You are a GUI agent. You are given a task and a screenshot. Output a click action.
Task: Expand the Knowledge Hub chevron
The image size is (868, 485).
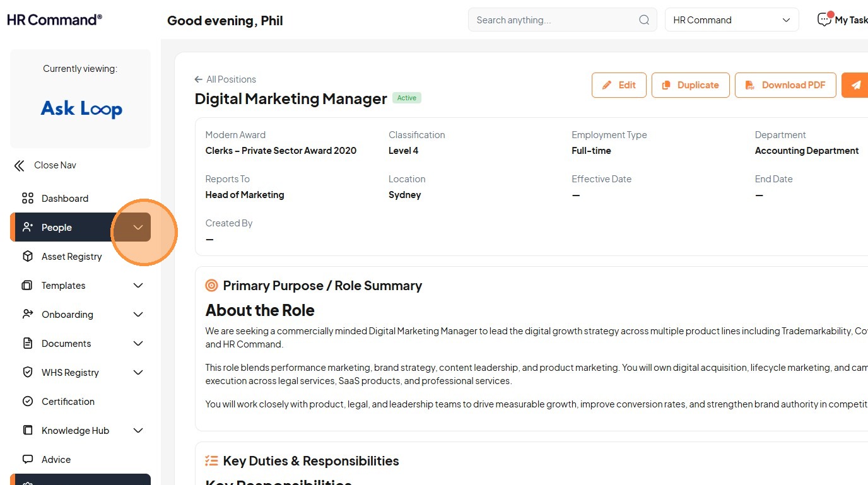click(138, 431)
